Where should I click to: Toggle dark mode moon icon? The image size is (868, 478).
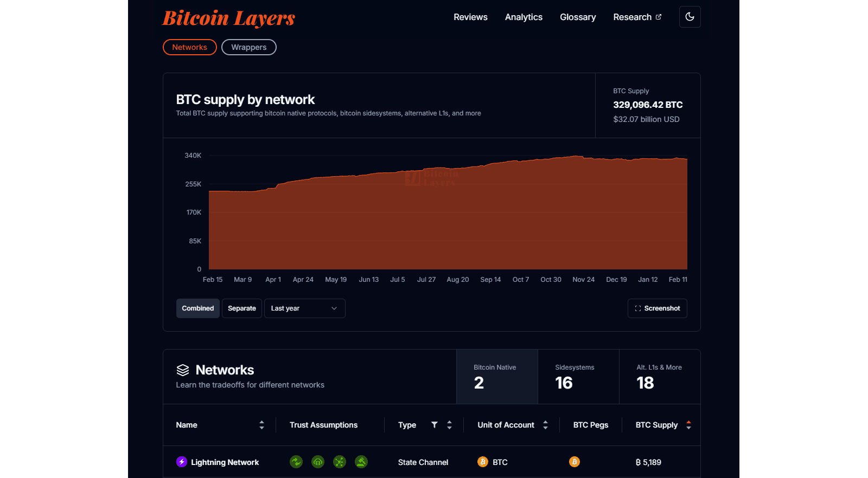690,17
